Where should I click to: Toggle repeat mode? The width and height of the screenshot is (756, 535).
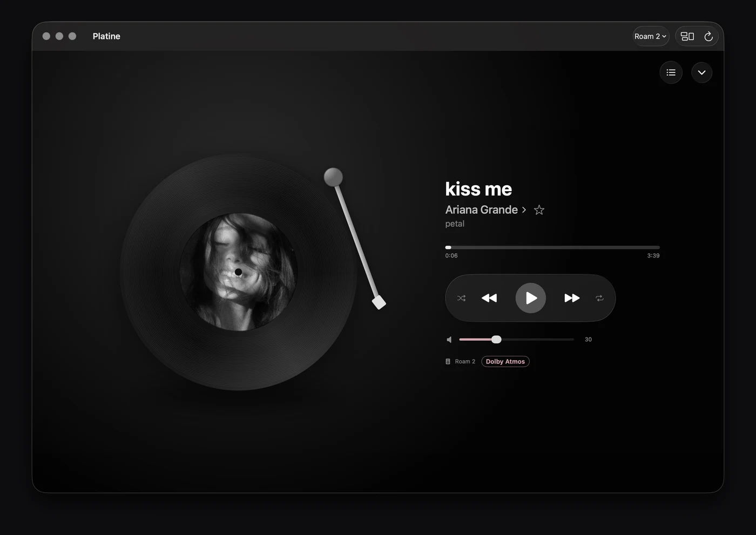599,298
